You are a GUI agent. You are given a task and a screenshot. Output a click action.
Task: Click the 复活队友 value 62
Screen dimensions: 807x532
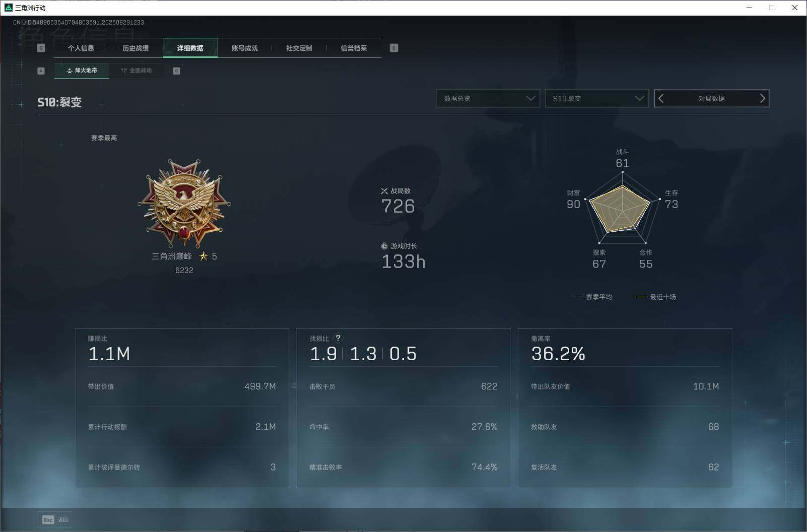[714, 468]
